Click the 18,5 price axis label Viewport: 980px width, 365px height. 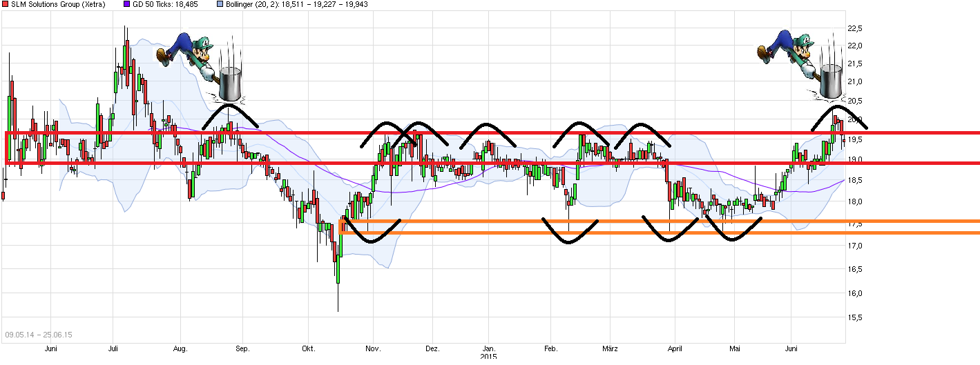854,180
